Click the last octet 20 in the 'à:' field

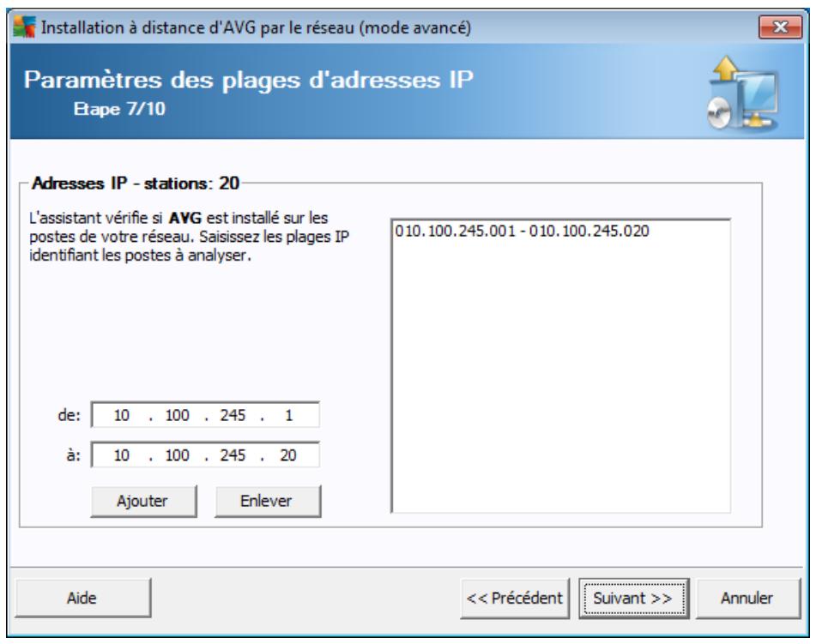(288, 455)
